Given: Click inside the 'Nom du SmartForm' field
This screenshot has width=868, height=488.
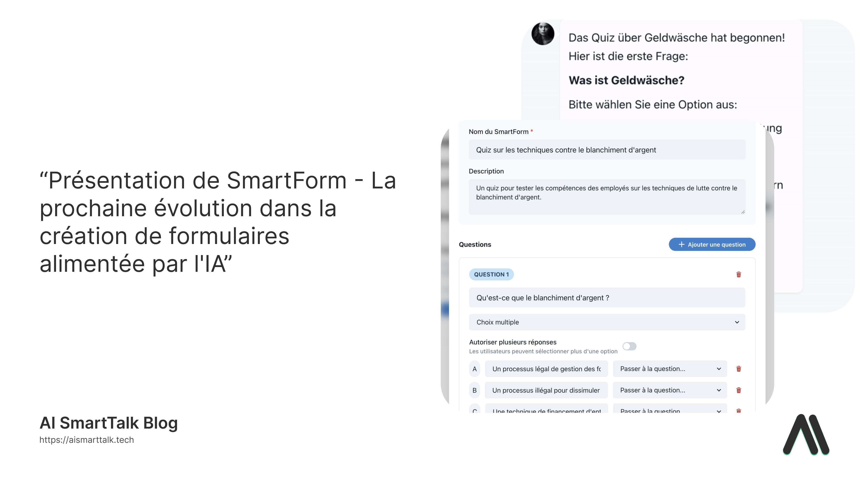Looking at the screenshot, I should click(x=606, y=150).
